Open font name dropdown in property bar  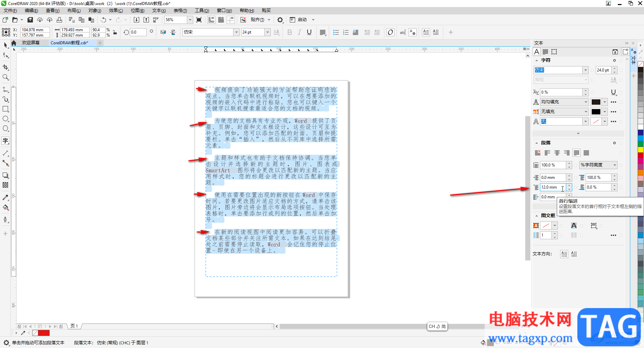[x=236, y=32]
